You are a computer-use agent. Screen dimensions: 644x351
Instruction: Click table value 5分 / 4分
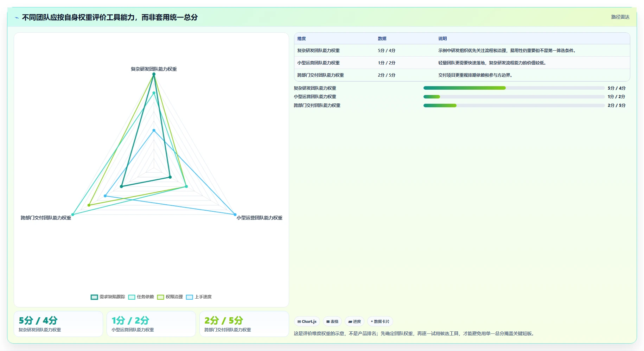(x=387, y=51)
